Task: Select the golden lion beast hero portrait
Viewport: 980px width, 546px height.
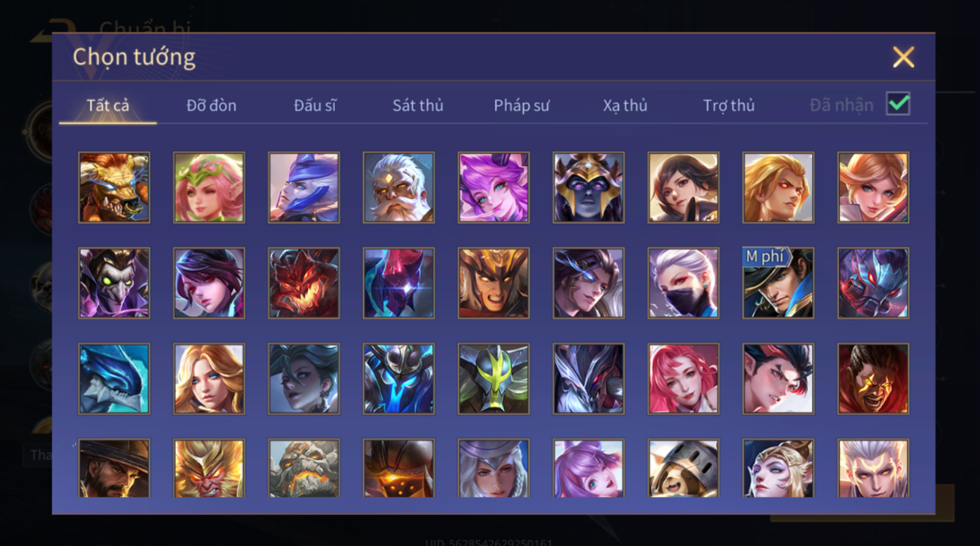Action: coord(114,188)
